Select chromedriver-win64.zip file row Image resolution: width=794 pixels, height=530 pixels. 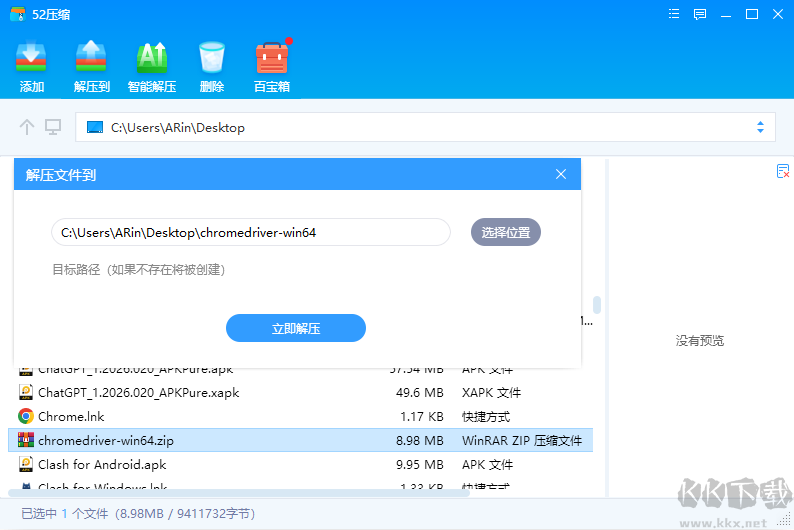300,440
